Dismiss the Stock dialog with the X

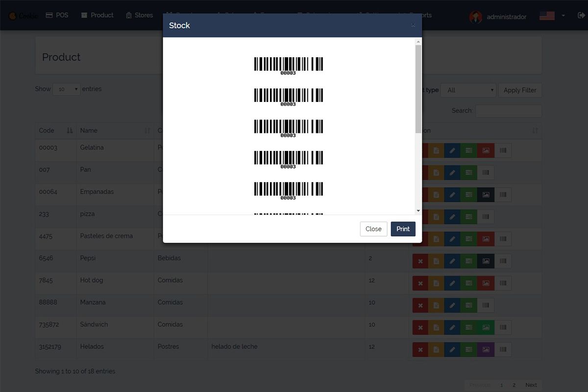(x=413, y=25)
